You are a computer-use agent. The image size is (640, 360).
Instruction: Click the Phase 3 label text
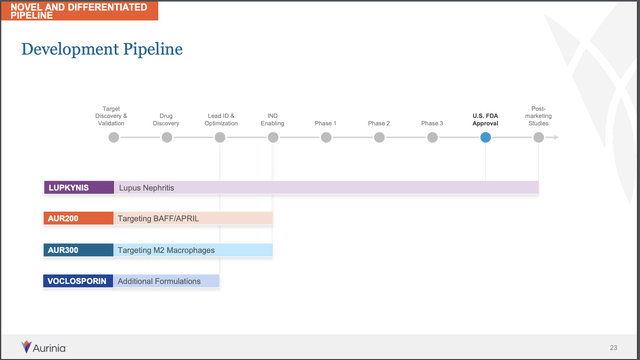pyautogui.click(x=432, y=123)
